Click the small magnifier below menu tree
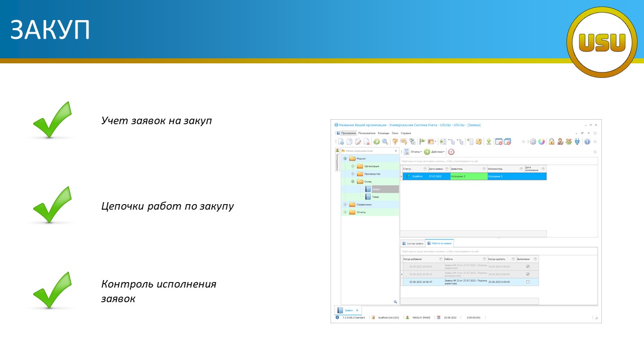The image size is (644, 362). pos(395,302)
